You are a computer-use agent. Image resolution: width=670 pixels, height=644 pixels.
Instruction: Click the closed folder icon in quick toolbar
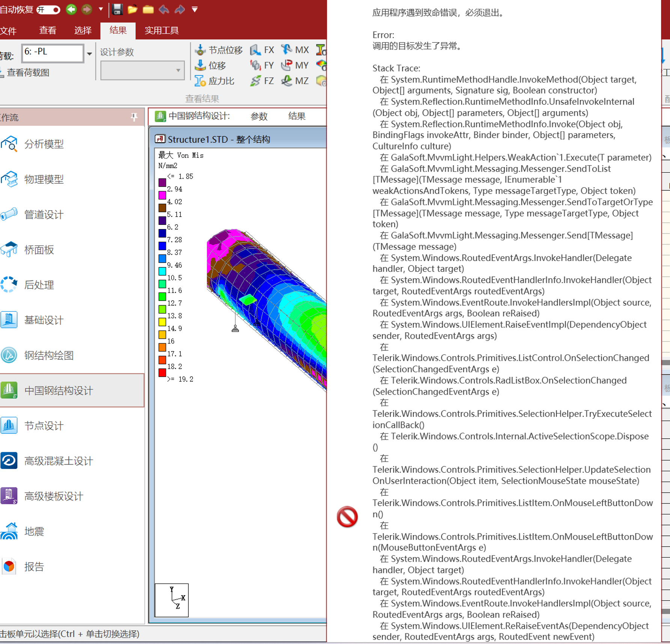tap(148, 9)
